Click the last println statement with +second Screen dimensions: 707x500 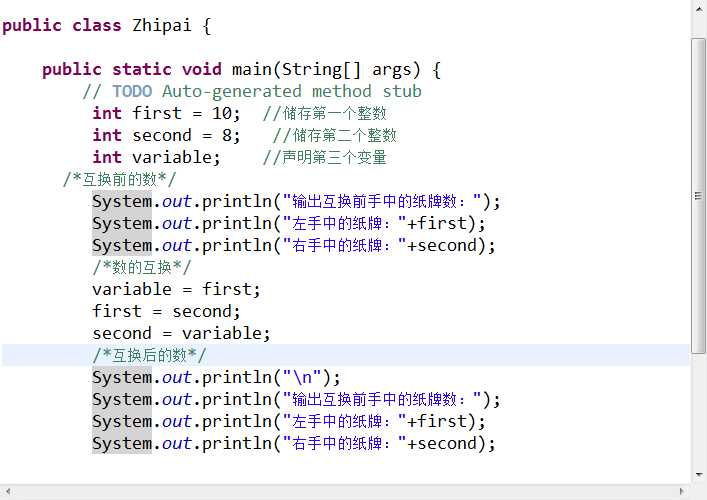click(293, 443)
